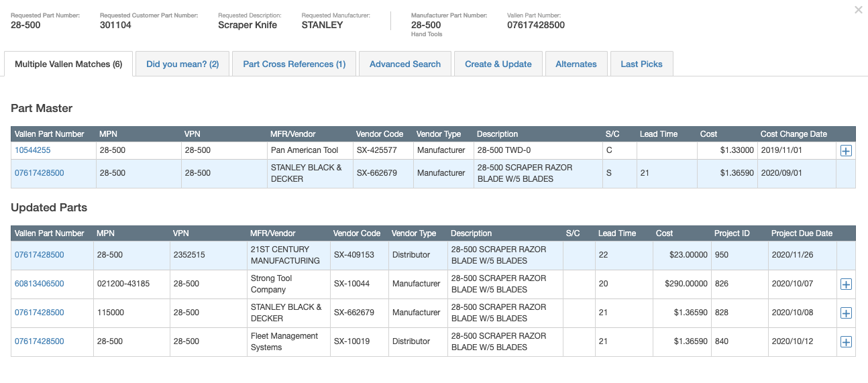Screen dimensions: 868x383
Task: Open 07617428500 link for 21ST CENTURY MANUFACTURING
Action: (40, 255)
